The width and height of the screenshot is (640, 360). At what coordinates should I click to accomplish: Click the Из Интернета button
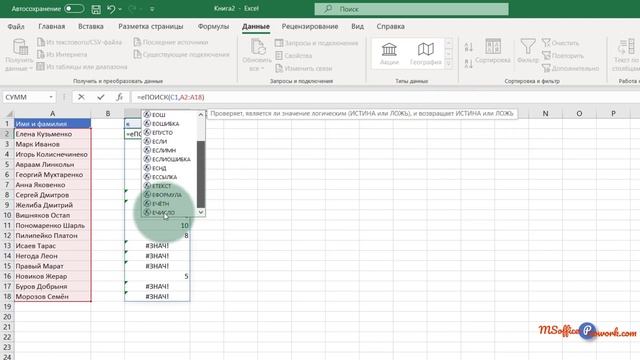point(62,54)
